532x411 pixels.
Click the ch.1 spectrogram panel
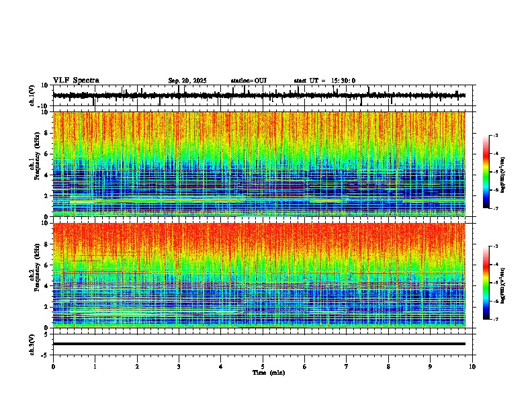coord(259,164)
